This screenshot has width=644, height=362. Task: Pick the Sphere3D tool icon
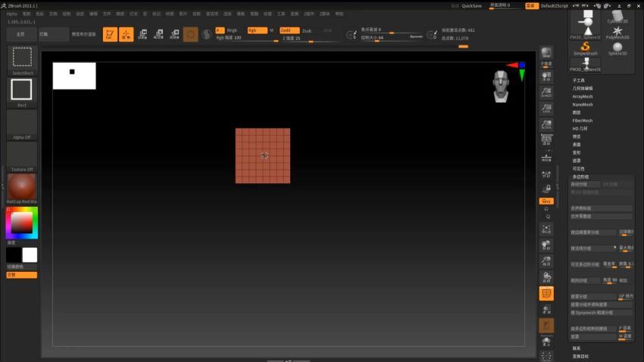click(x=617, y=47)
